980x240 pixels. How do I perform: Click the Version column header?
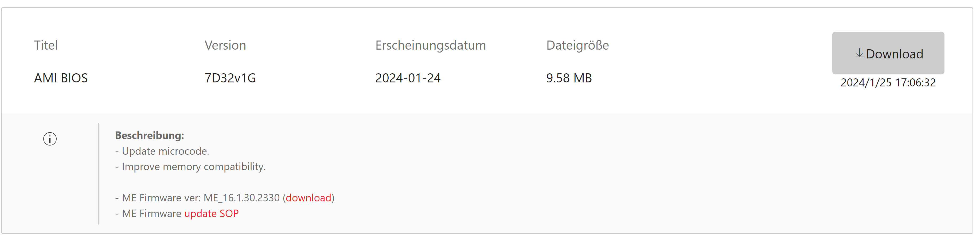pyautogui.click(x=225, y=45)
